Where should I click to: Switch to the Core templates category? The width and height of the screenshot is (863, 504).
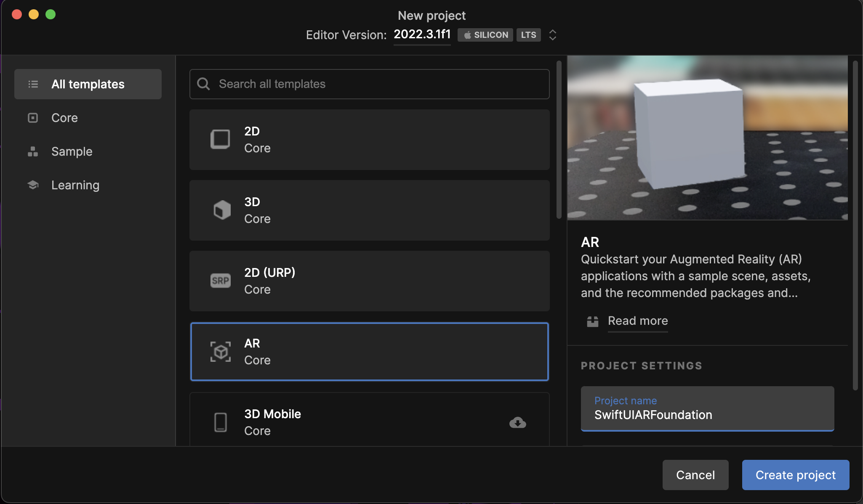tap(64, 118)
